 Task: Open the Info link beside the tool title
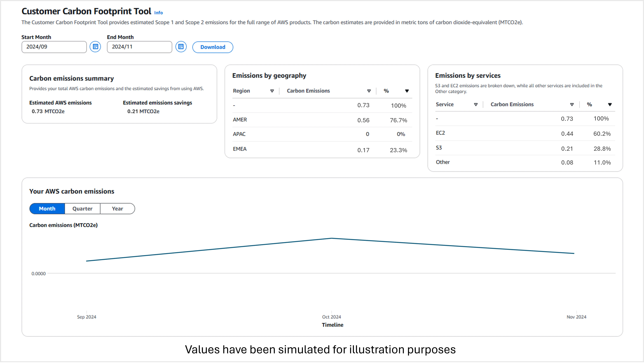coord(158,13)
